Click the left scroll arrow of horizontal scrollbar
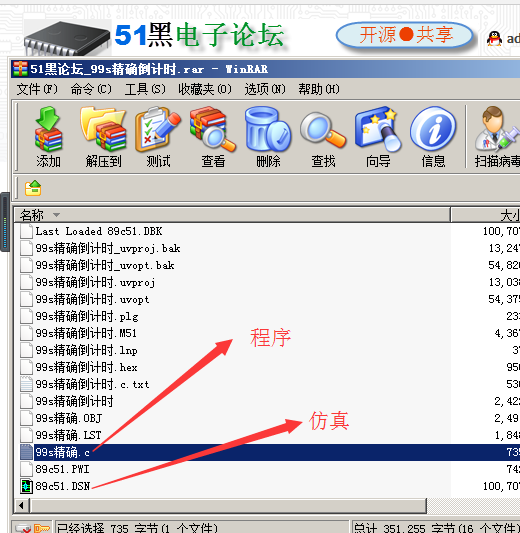 (22, 505)
